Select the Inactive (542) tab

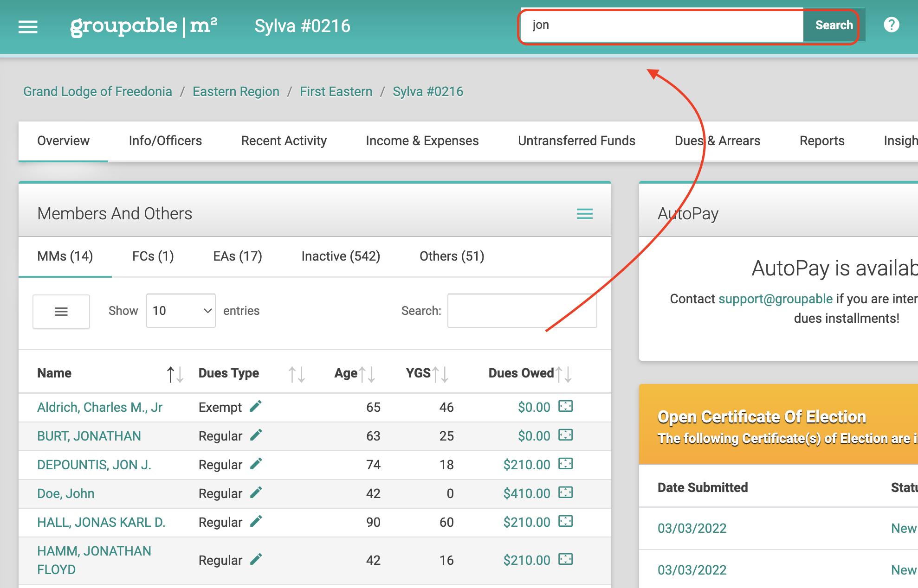(x=341, y=256)
